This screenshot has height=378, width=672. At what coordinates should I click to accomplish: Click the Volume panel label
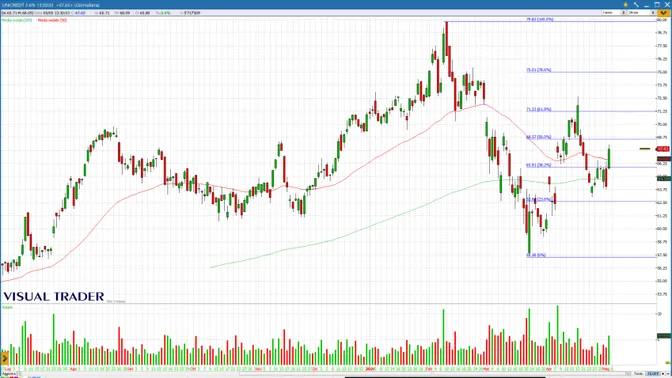point(7,307)
